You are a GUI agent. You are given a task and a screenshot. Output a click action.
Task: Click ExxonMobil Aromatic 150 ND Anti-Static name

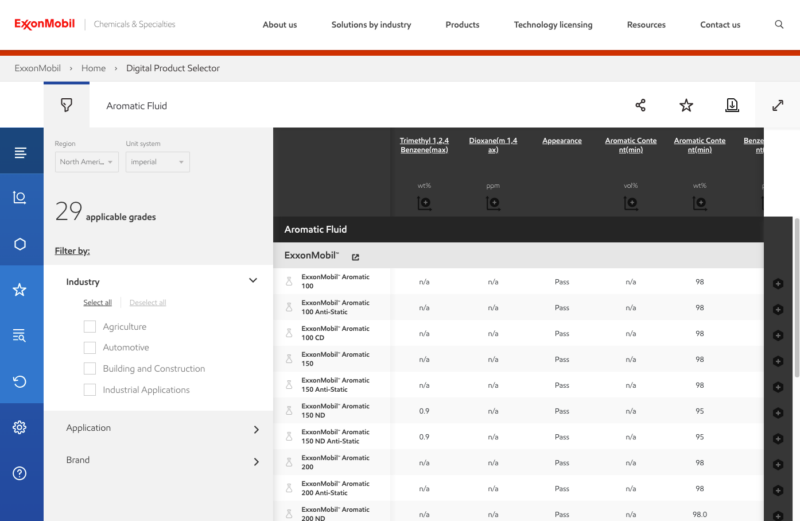[x=335, y=436]
